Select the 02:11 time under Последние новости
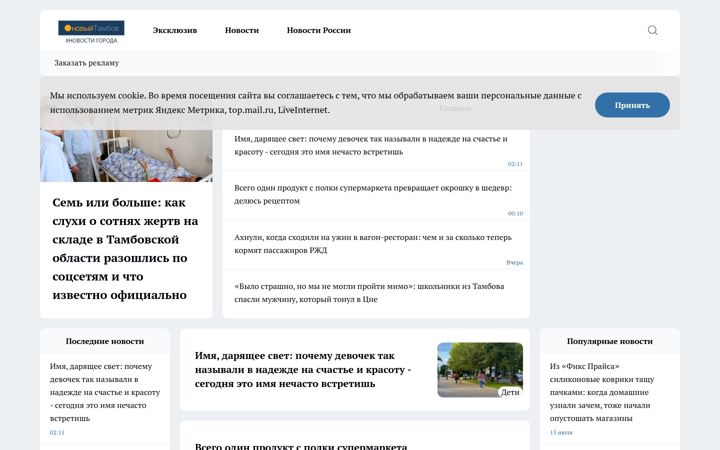This screenshot has height=450, width=720. (57, 433)
